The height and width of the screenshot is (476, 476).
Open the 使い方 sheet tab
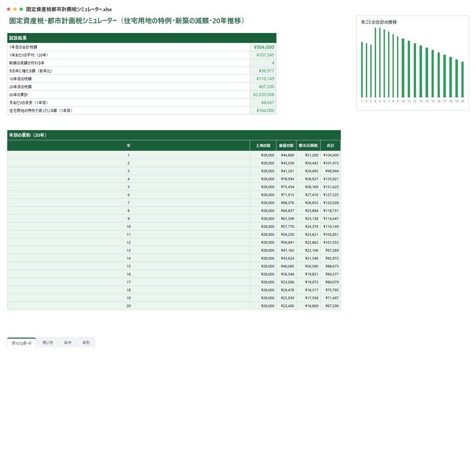(x=48, y=343)
